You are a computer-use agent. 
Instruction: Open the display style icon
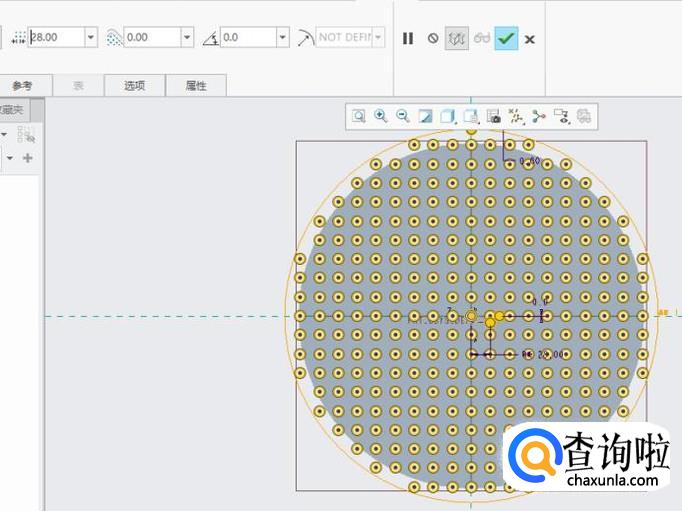448,117
